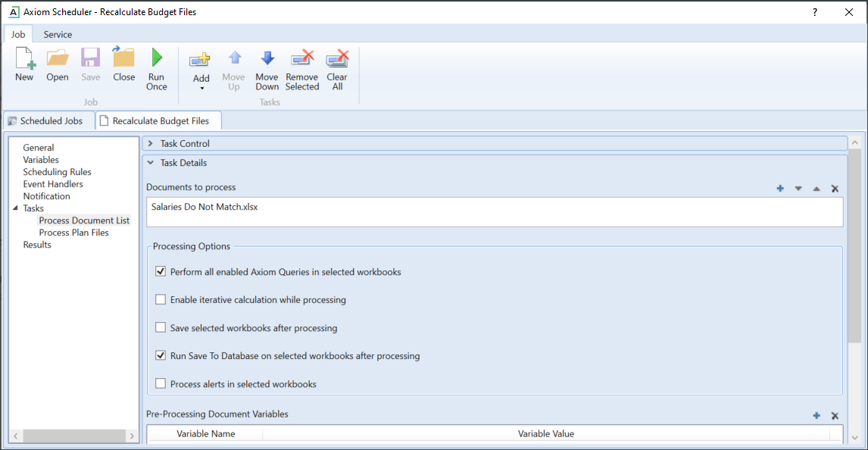Viewport: 868px width, 450px height.
Task: Expand the Task Control section
Action: [x=151, y=144]
